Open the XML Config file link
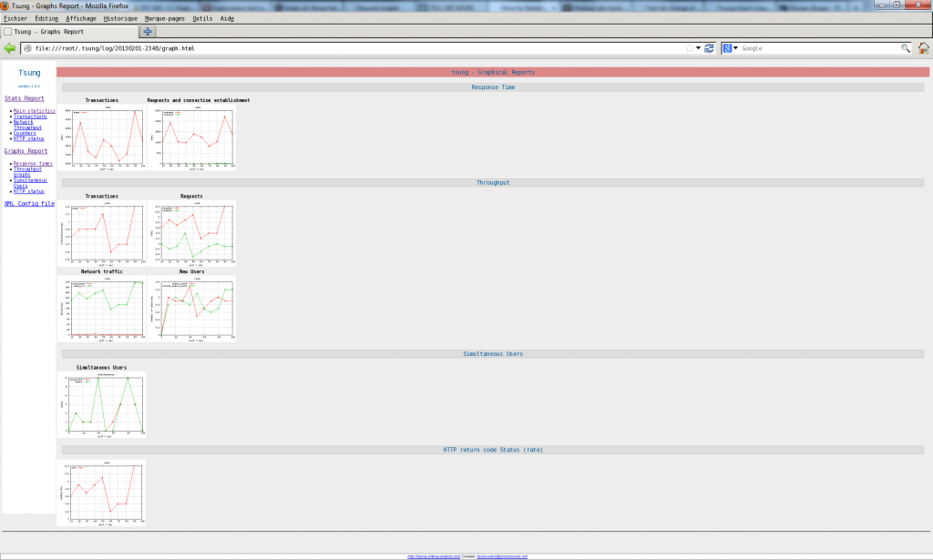 coord(29,203)
